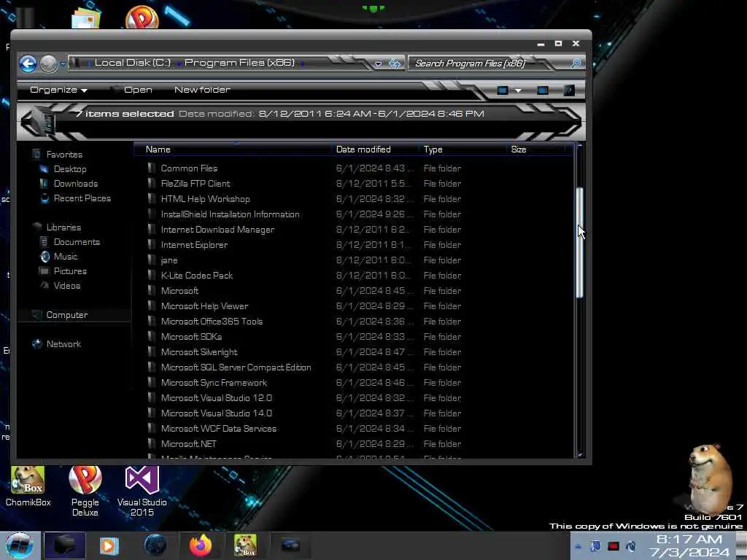747x560 pixels.
Task: Select Music library
Action: (x=65, y=257)
